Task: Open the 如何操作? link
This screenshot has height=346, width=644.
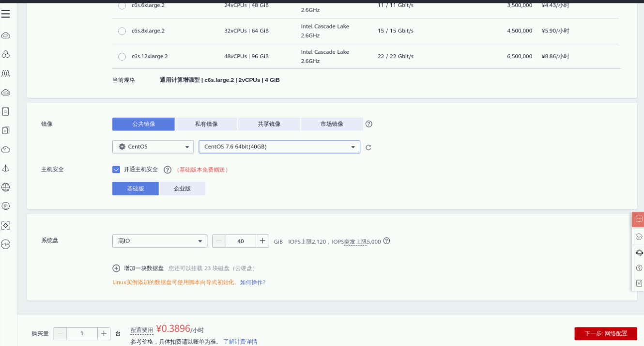Action: (253, 282)
